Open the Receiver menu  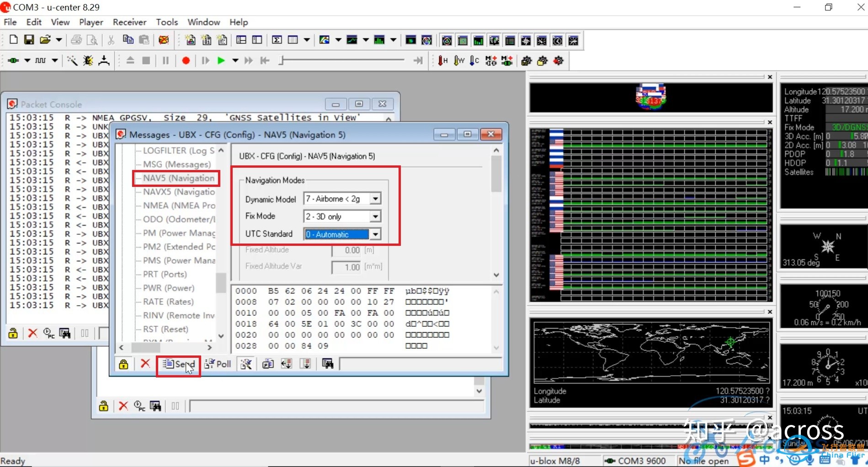129,22
